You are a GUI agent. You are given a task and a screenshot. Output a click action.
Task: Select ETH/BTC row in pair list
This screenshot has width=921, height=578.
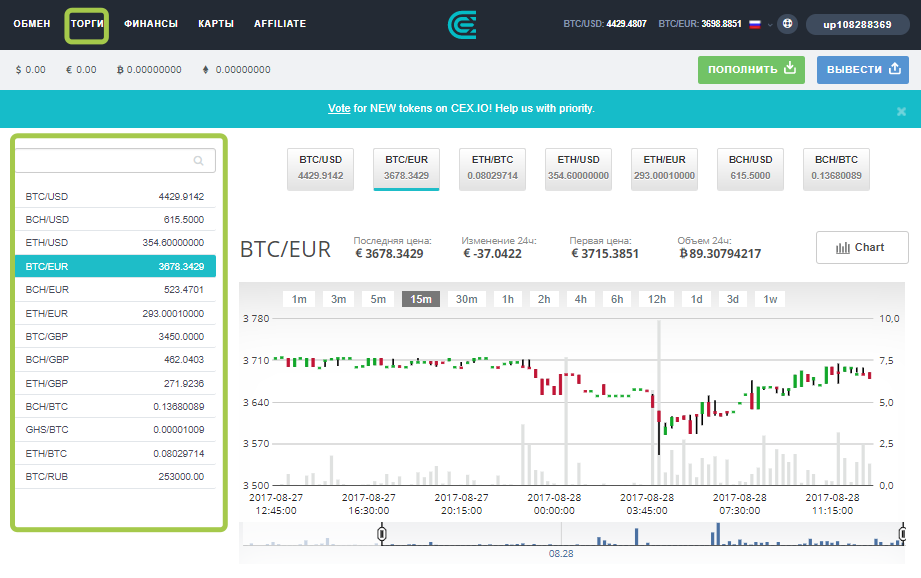[x=115, y=453]
